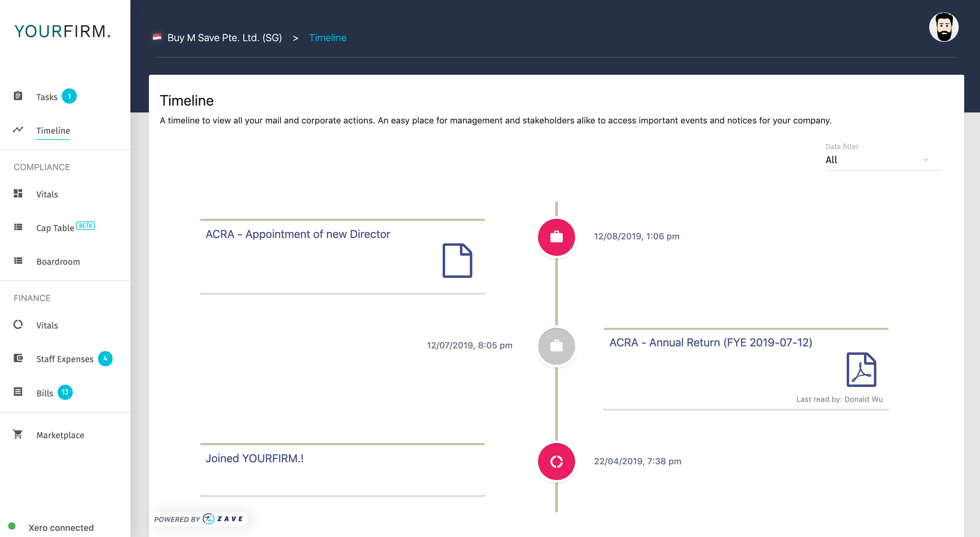Open Finance Vitals menu item
Screen dimensions: 980x537
click(x=47, y=325)
